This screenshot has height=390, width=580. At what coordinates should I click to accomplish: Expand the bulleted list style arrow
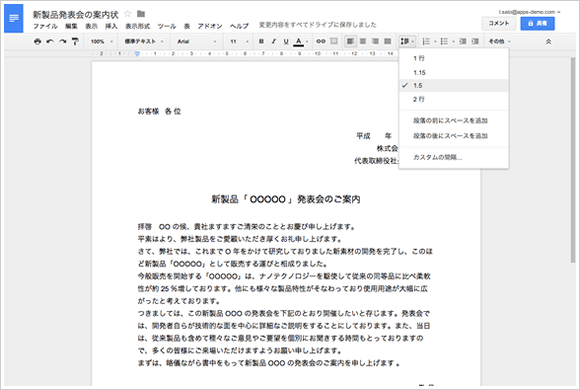click(x=453, y=41)
